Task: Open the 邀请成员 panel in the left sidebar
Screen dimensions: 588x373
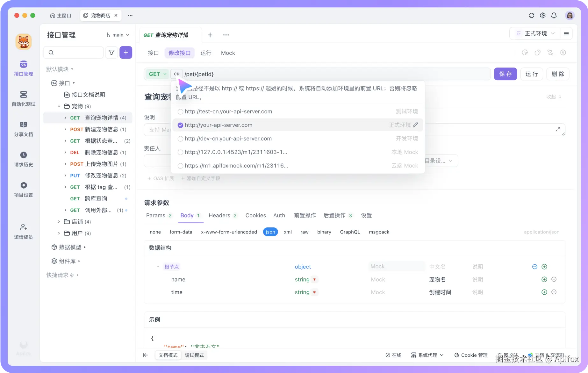Action: [23, 231]
